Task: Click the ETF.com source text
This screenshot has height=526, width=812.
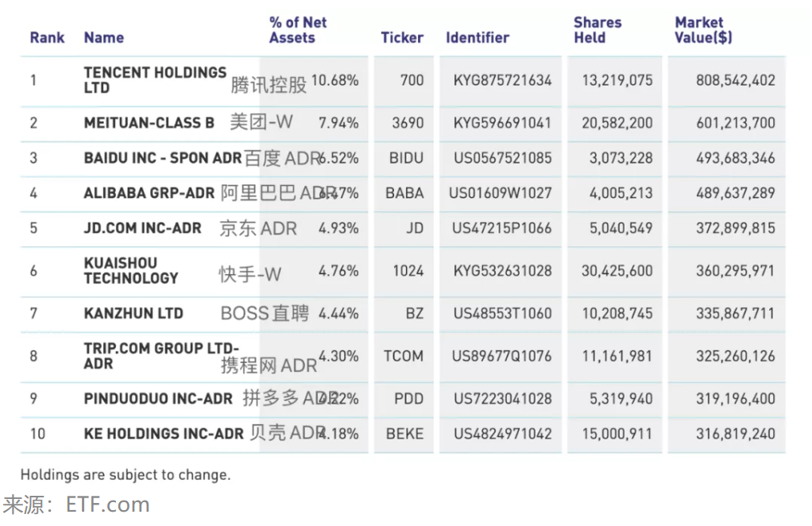Action: coord(107,505)
